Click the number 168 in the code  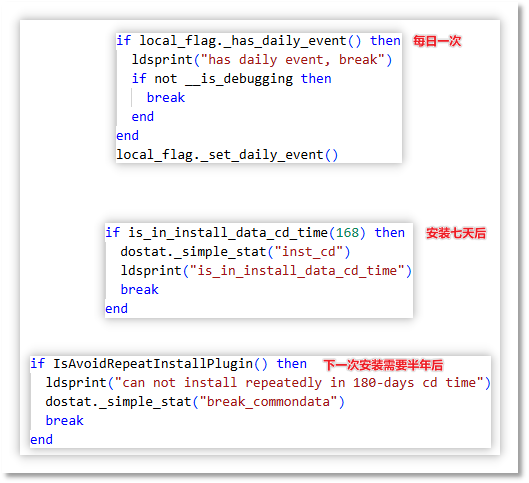click(347, 233)
